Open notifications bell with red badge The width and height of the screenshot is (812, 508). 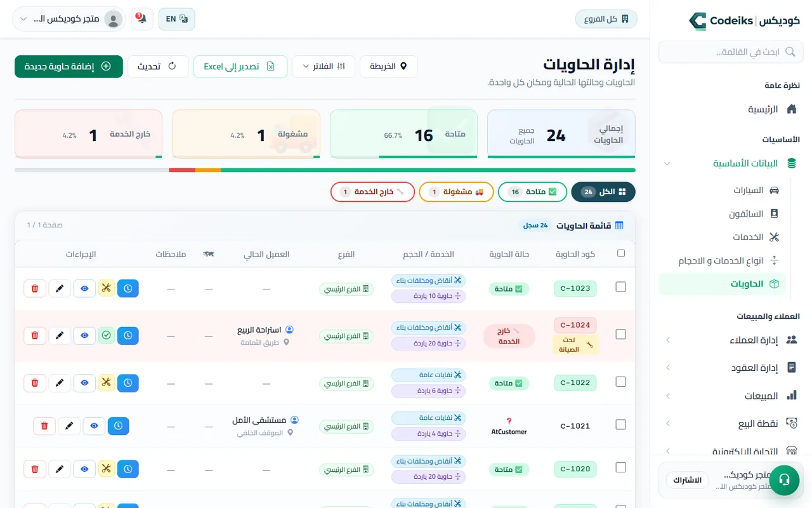(141, 19)
